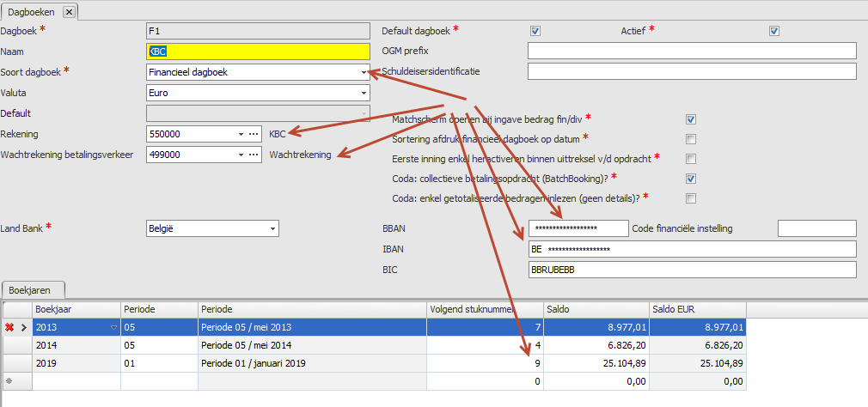This screenshot has width=868, height=407.
Task: Click the red delete row icon
Action: (x=9, y=327)
